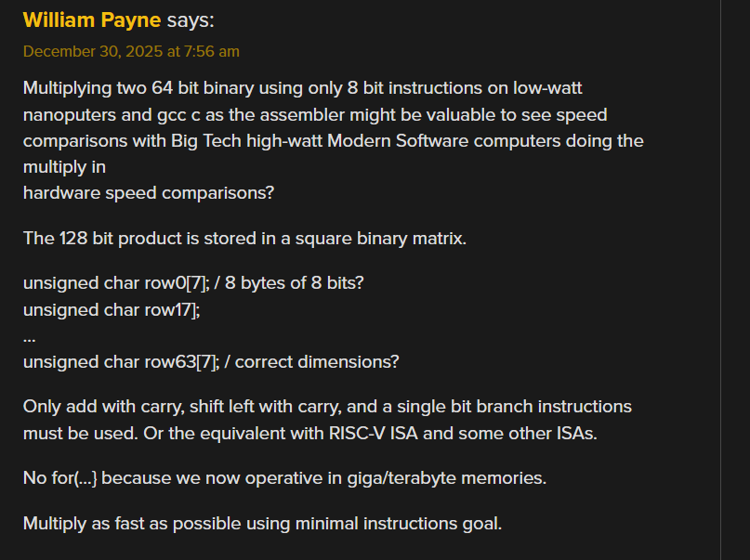Click the line starting "Only add with carry"
Viewport: 750px width, 560px height.
(327, 407)
